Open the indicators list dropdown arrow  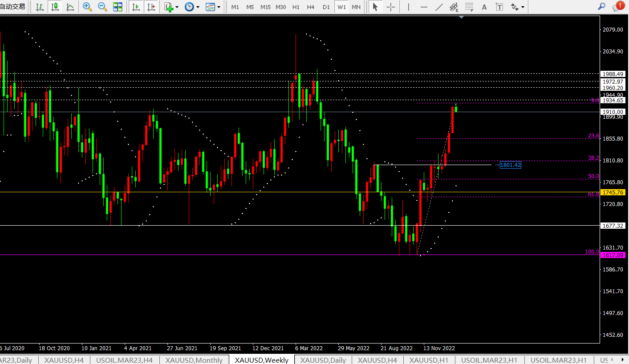177,7
